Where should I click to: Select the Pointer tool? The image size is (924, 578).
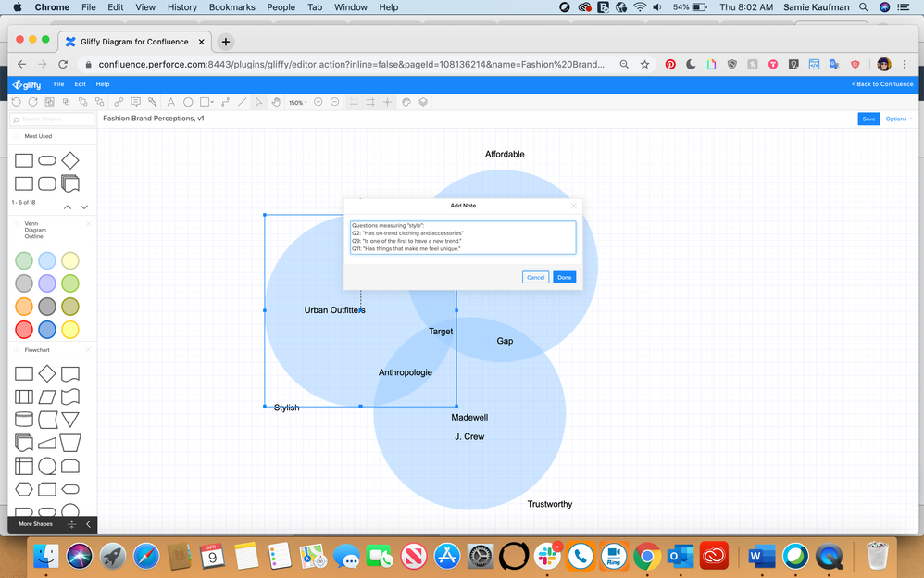[258, 102]
